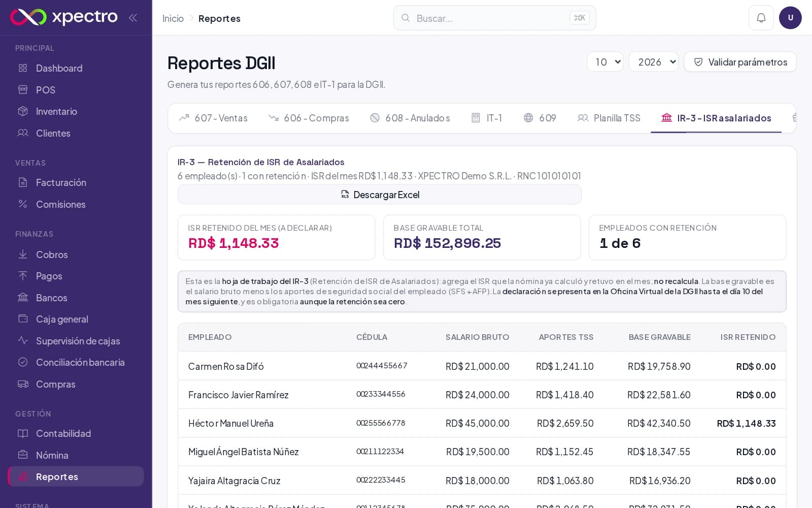The image size is (812, 508).
Task: Click the search magnifier icon
Action: [405, 18]
